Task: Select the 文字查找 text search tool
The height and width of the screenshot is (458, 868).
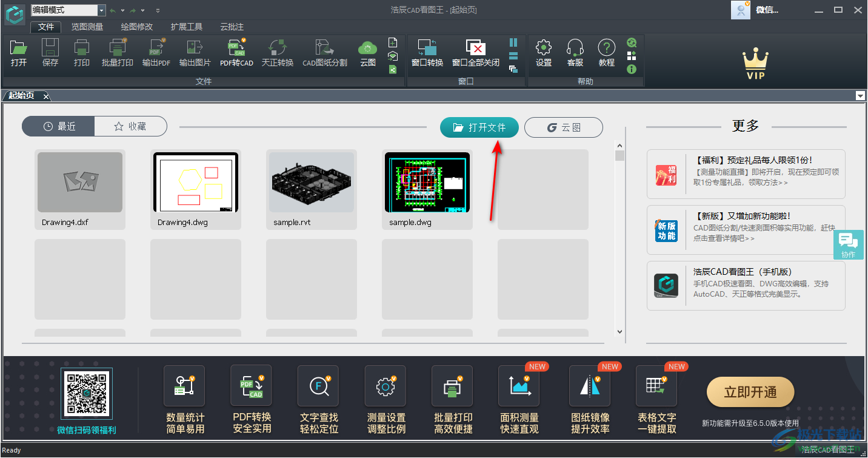Action: click(318, 397)
